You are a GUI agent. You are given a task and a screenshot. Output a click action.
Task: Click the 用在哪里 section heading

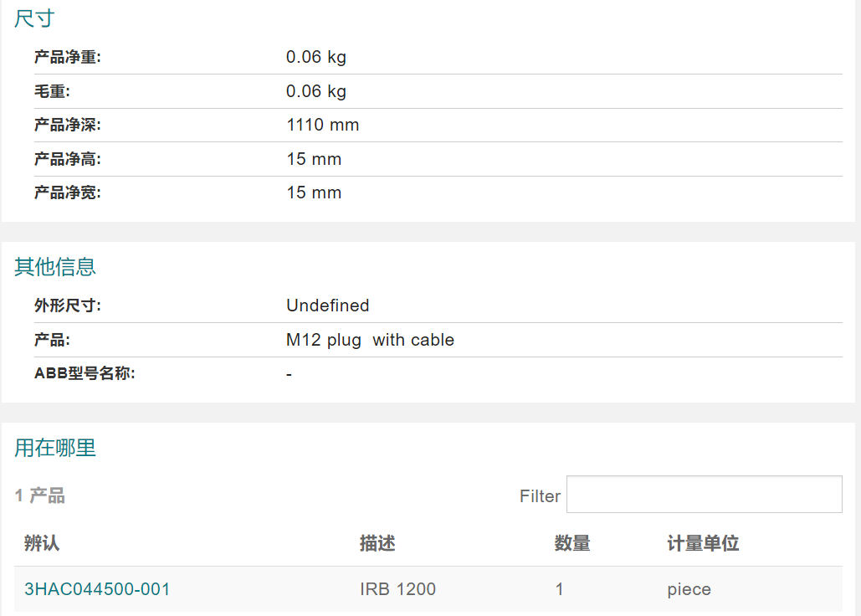(55, 448)
